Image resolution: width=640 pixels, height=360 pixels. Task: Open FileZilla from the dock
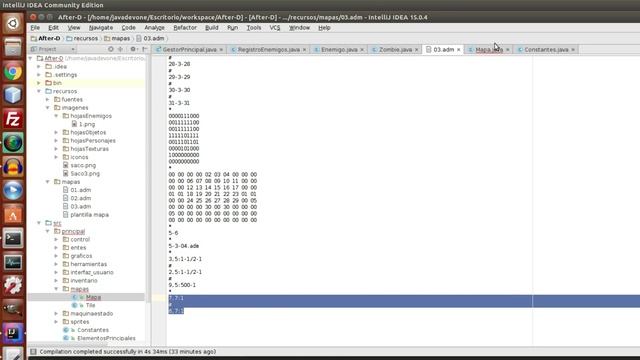(x=13, y=119)
